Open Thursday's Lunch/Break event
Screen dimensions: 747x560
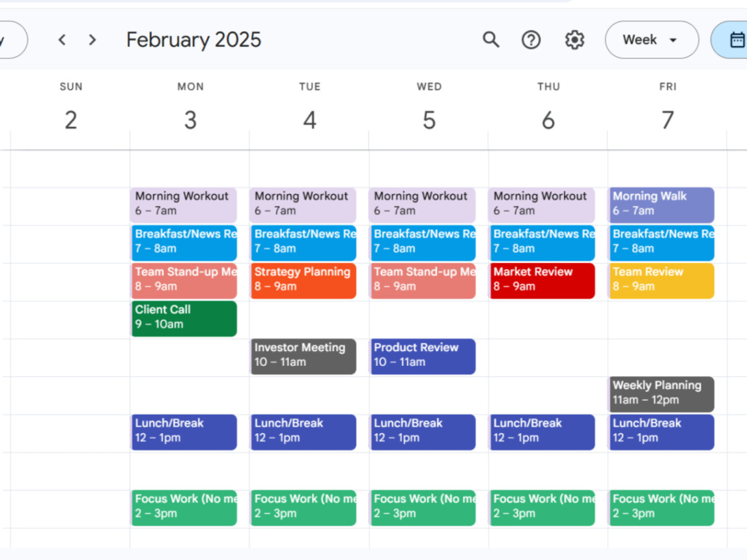coord(542,432)
